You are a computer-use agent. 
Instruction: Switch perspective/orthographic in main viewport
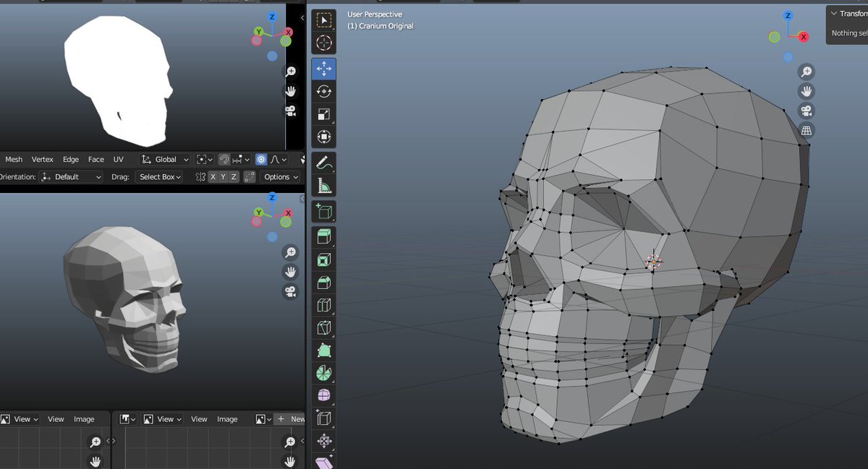(807, 130)
